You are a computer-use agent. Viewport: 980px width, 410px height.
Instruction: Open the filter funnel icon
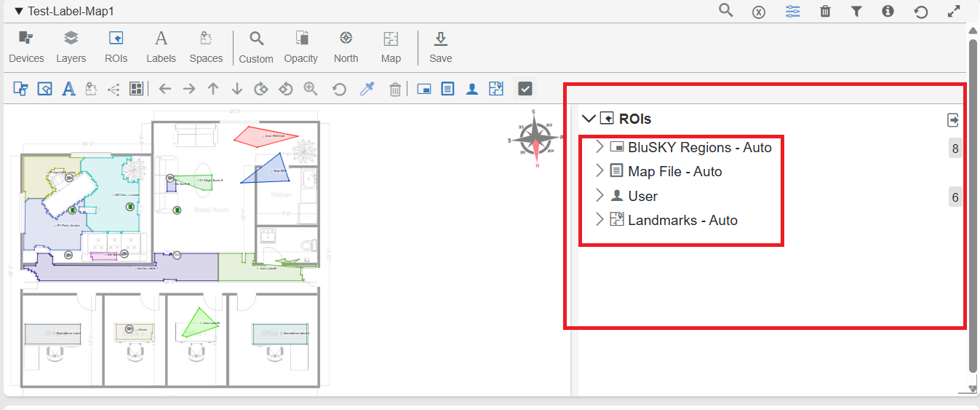coord(857,11)
